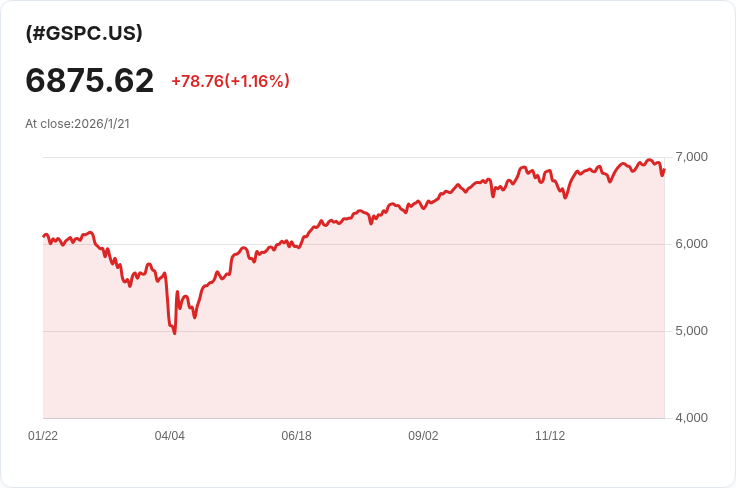The width and height of the screenshot is (736, 488).
Task: Click the At close:2026/1/21 label
Action: pyautogui.click(x=77, y=124)
